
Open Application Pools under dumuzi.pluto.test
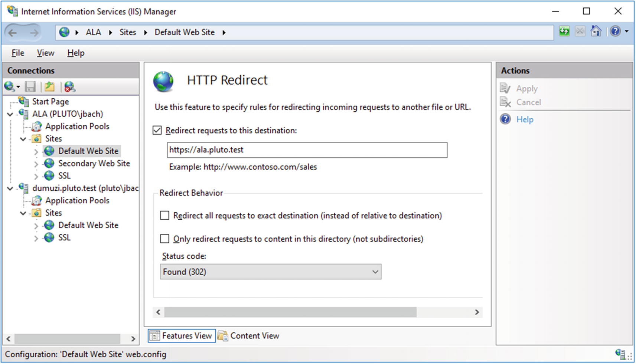pyautogui.click(x=77, y=200)
